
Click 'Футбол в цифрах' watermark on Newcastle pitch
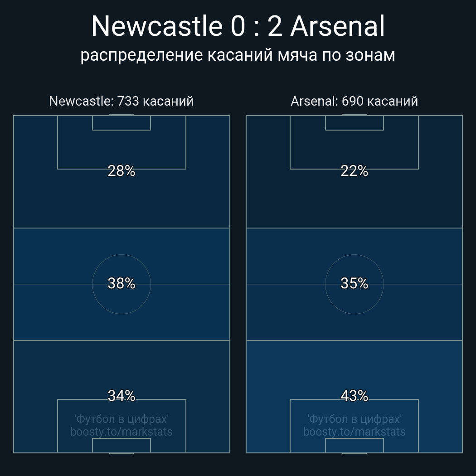click(x=121, y=419)
